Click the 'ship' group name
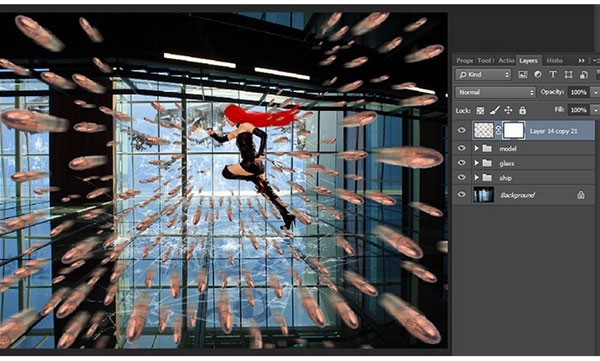The image size is (600, 361). click(505, 178)
